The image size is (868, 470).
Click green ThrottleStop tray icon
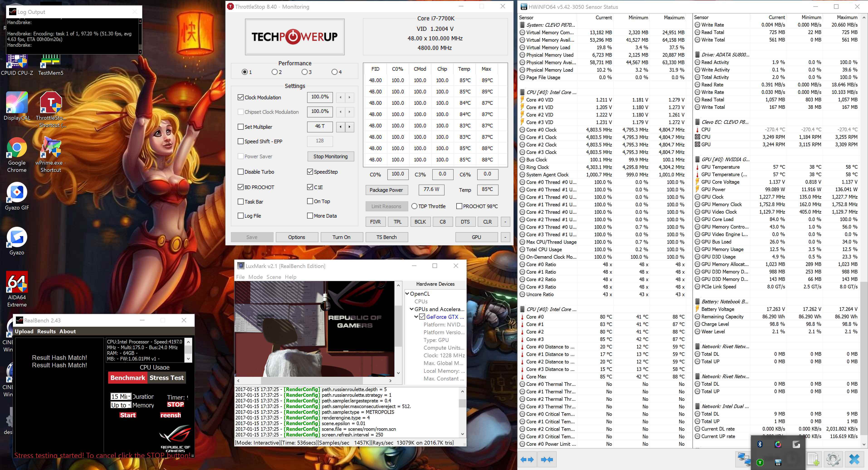point(760,462)
